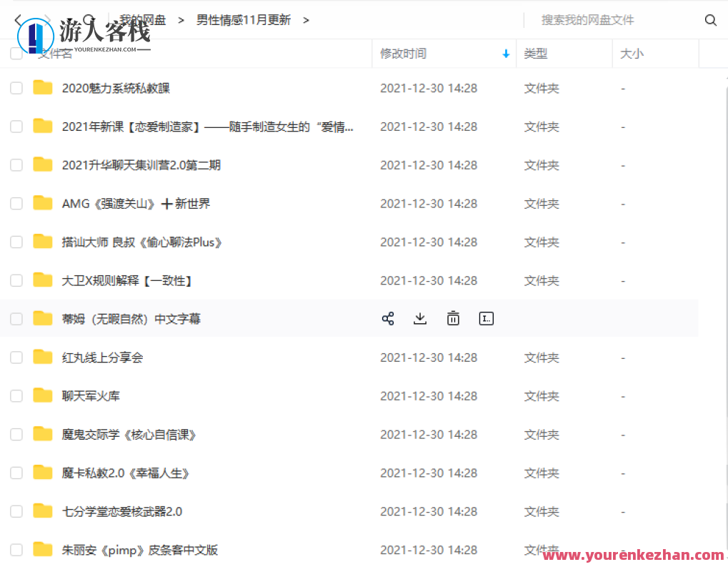Open the 男性情感11月更新 breadcrumb item

pyautogui.click(x=243, y=20)
